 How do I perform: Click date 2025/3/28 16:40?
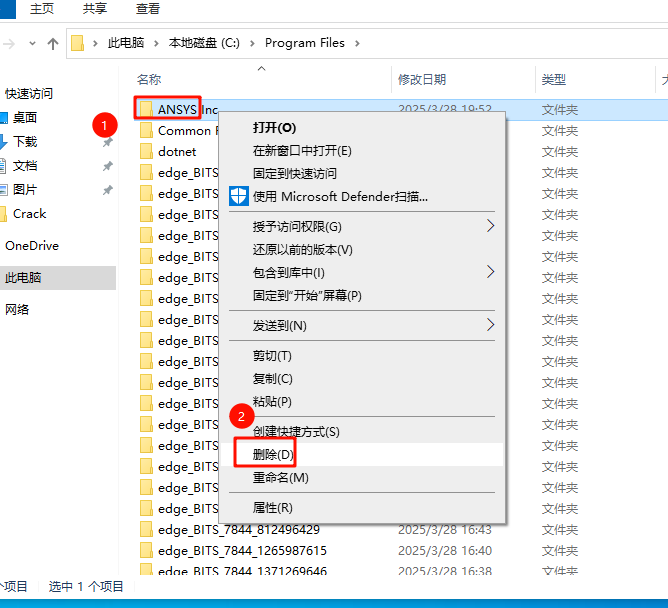coord(445,551)
